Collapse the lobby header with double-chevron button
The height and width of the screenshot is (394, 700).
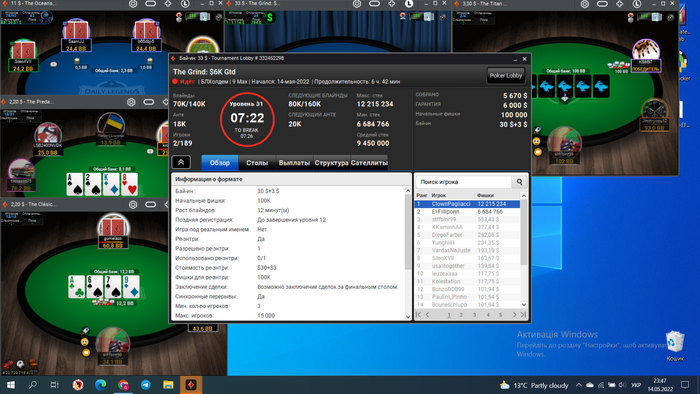click(181, 162)
